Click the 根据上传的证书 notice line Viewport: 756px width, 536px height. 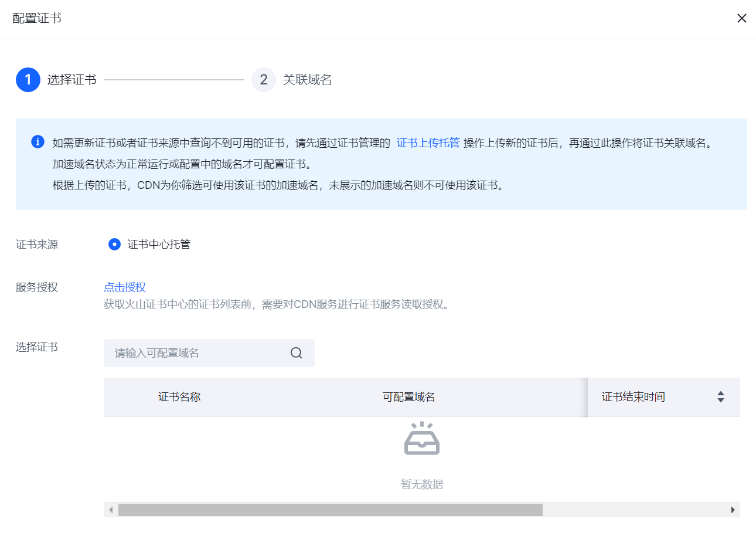278,185
